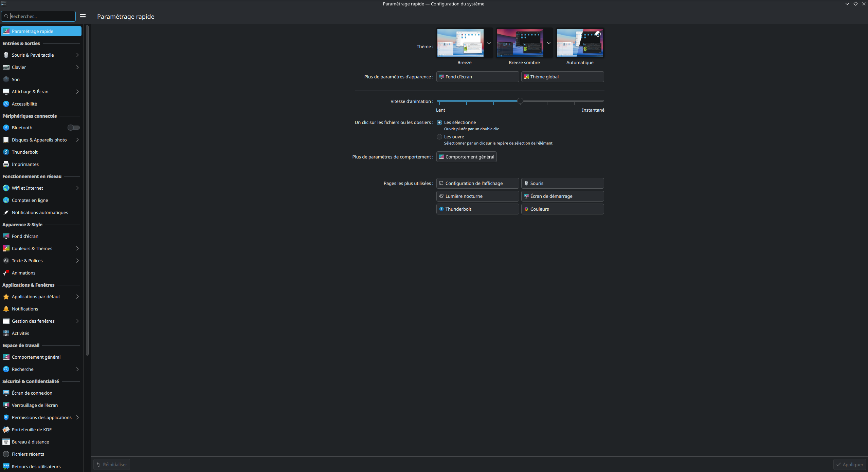This screenshot has width=868, height=472.
Task: Open the Écran de démarrage shortcut button
Action: point(562,196)
